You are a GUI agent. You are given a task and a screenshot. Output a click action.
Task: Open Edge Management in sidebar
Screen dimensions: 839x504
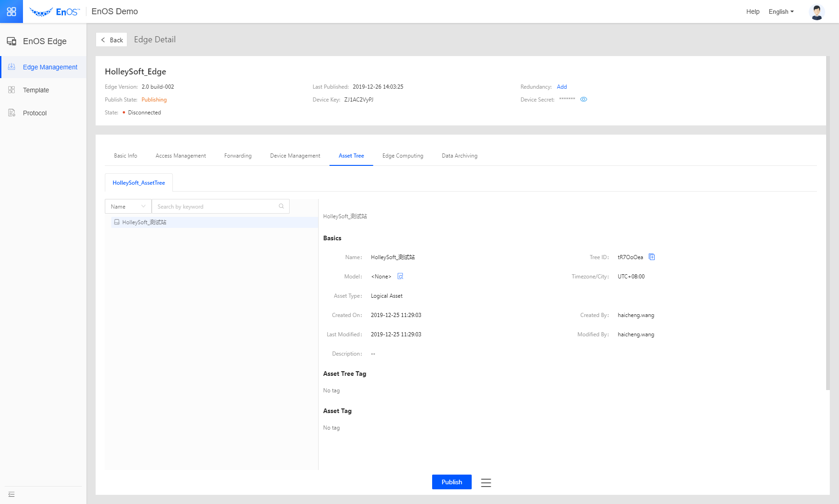click(43, 67)
